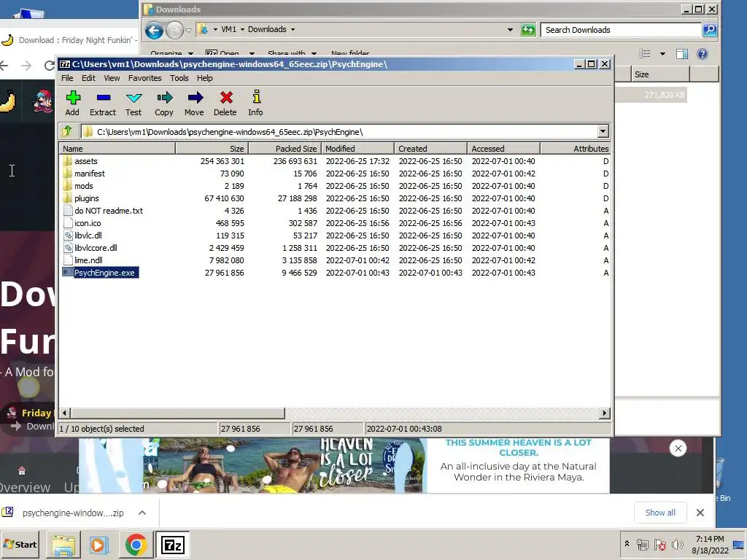Open the View menu in 7-Zip

coord(112,78)
